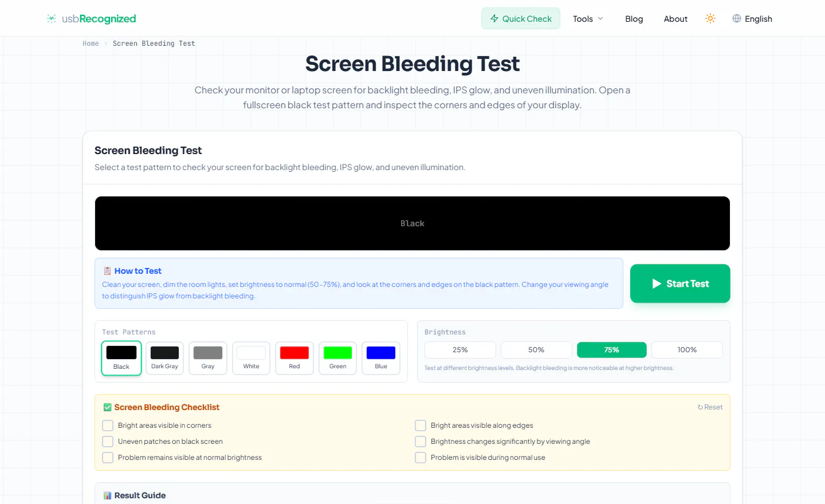The width and height of the screenshot is (825, 504).
Task: Click the 'Result Guide' heading
Action: coord(140,495)
